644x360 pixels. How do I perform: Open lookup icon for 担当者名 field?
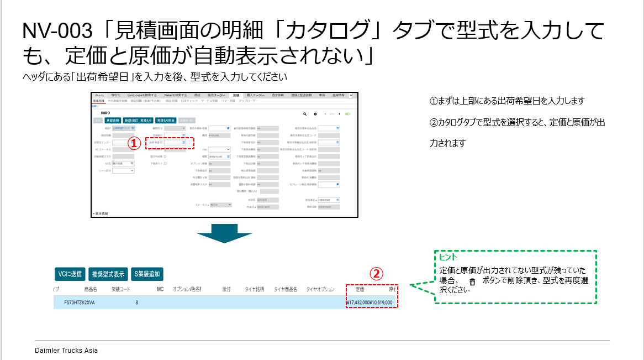pyautogui.click(x=337, y=200)
